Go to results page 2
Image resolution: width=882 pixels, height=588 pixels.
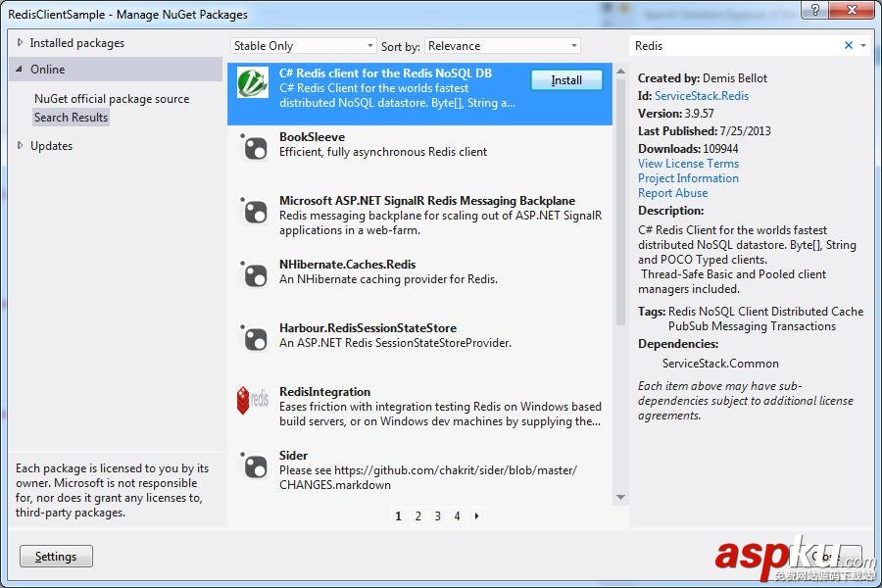417,516
